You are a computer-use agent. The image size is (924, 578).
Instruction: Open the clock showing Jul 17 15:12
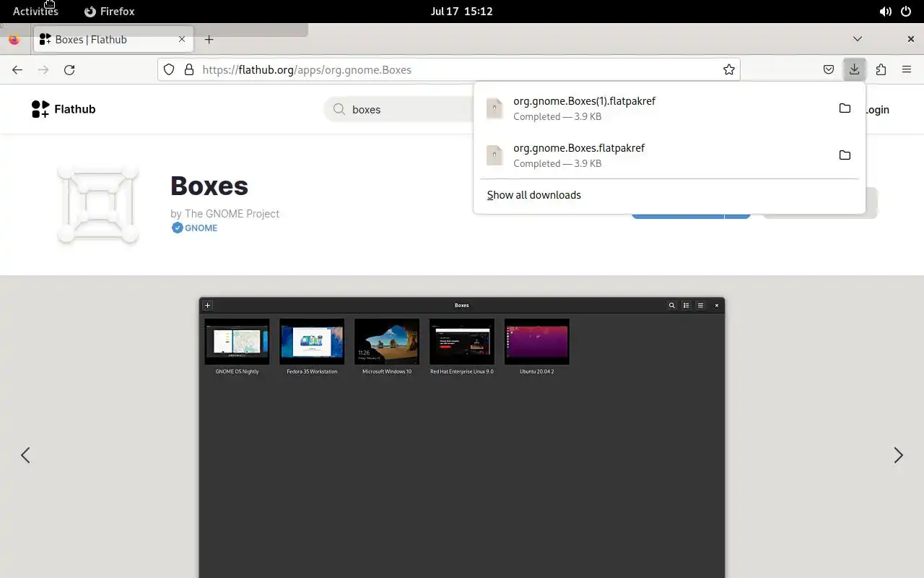461,12
